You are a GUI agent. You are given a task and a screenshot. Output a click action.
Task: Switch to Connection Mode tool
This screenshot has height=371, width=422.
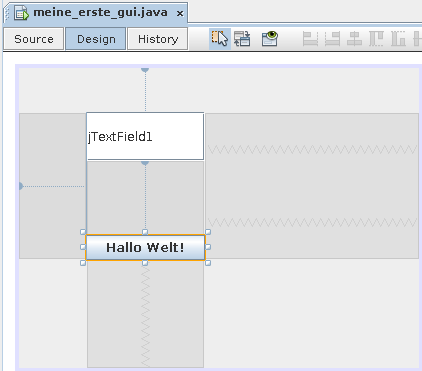click(242, 39)
